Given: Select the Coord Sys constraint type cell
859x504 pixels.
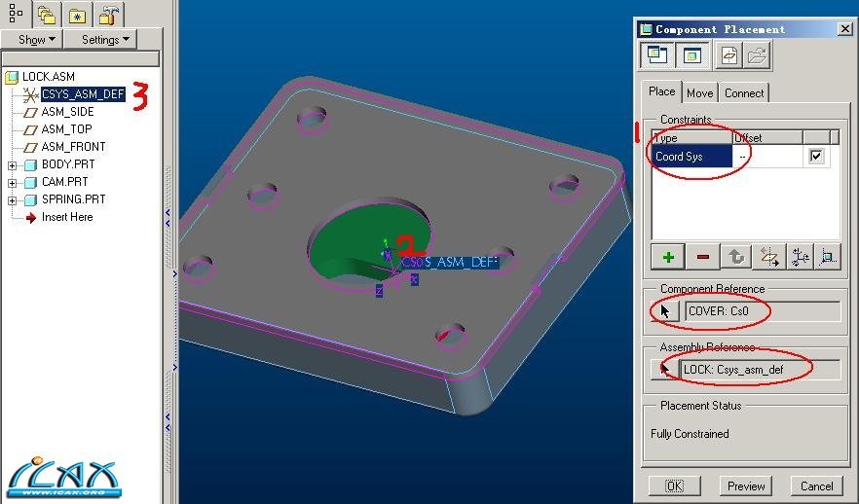Looking at the screenshot, I should click(691, 156).
